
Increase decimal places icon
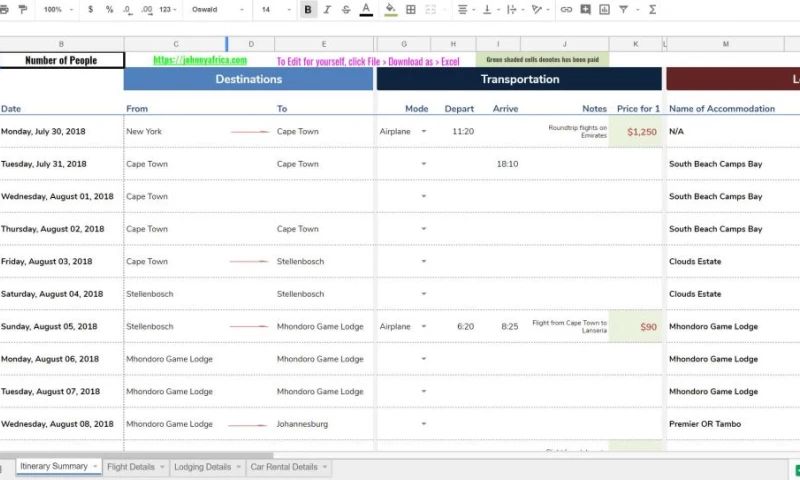tap(146, 10)
